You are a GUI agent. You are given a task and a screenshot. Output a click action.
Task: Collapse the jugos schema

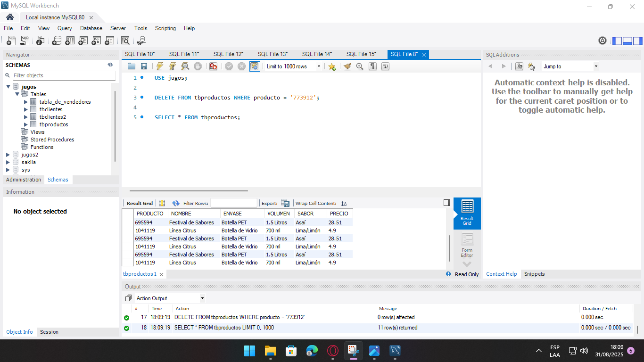[x=8, y=87]
